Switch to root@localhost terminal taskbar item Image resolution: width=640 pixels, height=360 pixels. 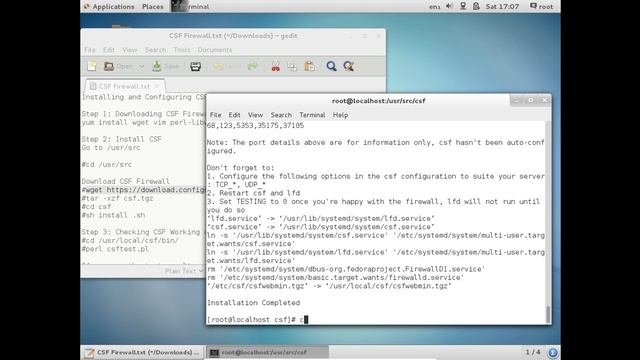click(x=267, y=352)
